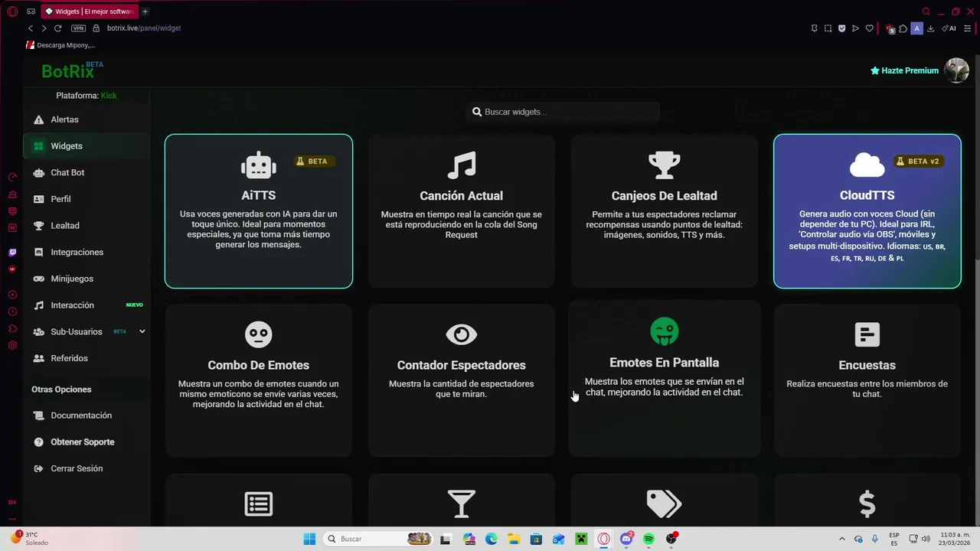Screen dimensions: 980x551
Task: Open File Explorer from the taskbar
Action: point(513,539)
